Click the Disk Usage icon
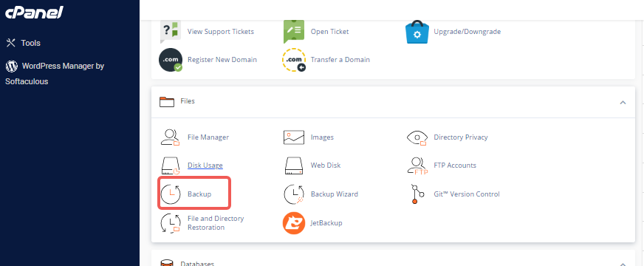This screenshot has height=266, width=644. (x=171, y=166)
